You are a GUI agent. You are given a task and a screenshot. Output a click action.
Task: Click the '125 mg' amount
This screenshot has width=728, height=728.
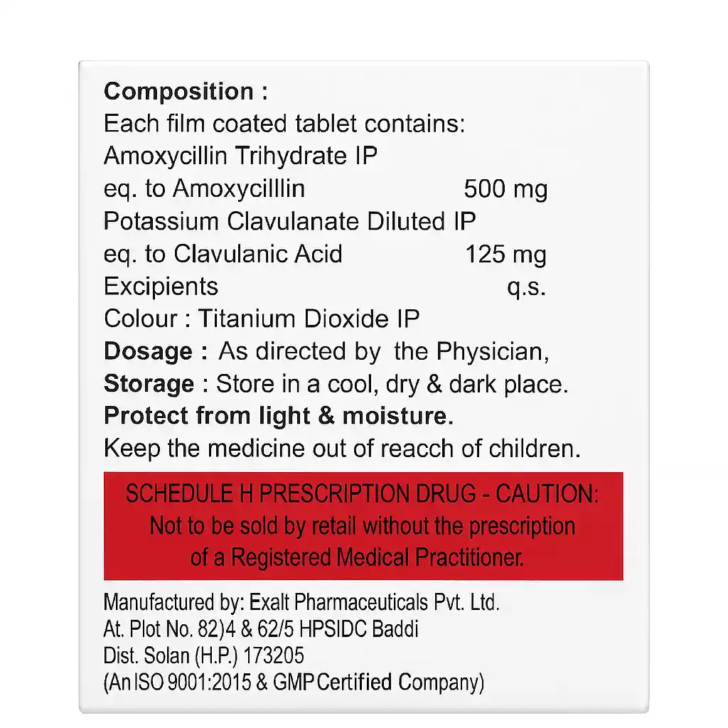[x=505, y=255]
